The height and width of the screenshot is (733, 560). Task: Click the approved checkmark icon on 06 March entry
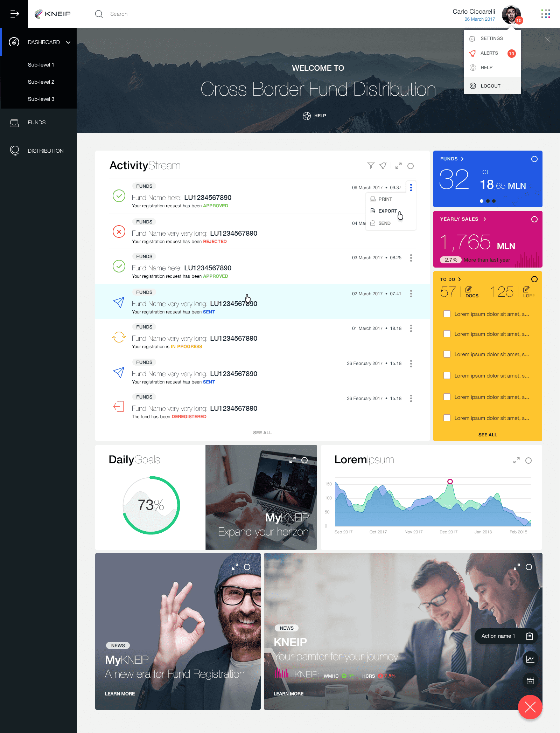click(119, 196)
